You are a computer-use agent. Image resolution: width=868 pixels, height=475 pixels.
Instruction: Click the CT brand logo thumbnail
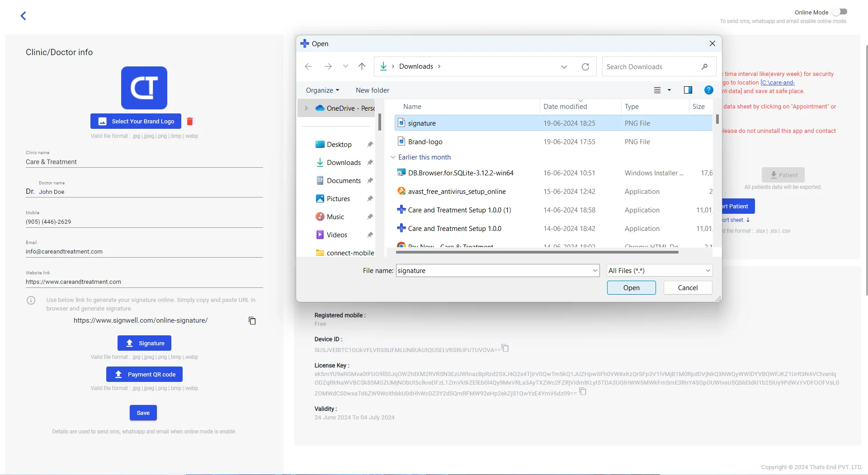(x=144, y=88)
